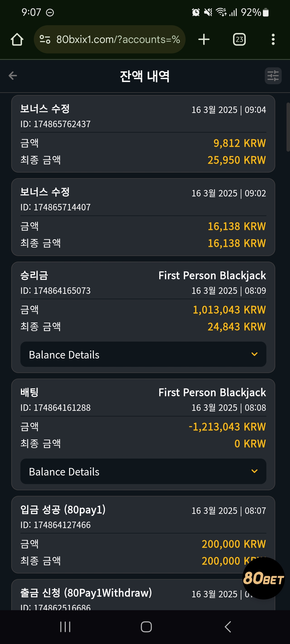Tap the address bar URL 80bxix1.com
290x644 pixels.
pos(118,39)
